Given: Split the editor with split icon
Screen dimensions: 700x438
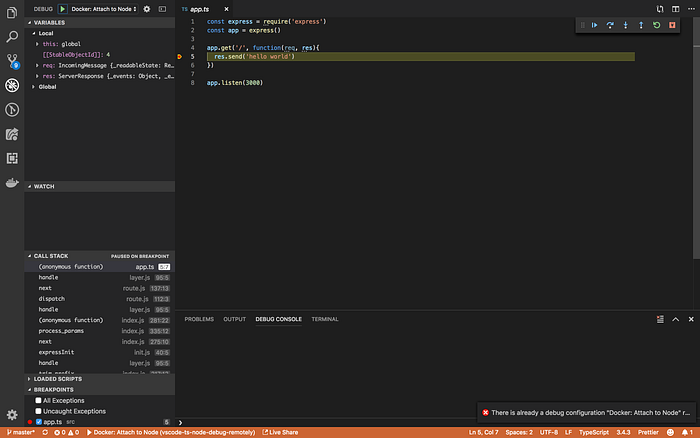Looking at the screenshot, I should [675, 9].
